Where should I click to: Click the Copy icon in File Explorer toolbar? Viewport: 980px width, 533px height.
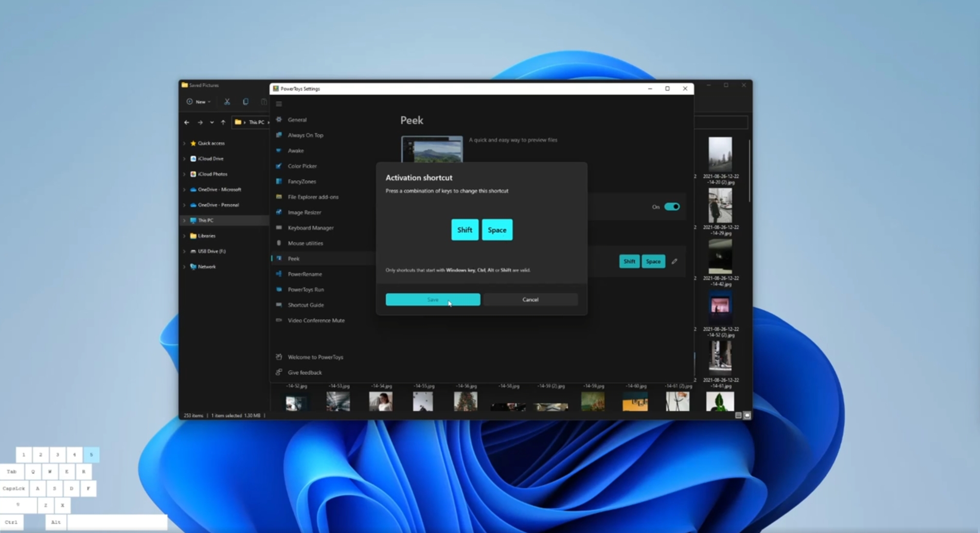(245, 102)
